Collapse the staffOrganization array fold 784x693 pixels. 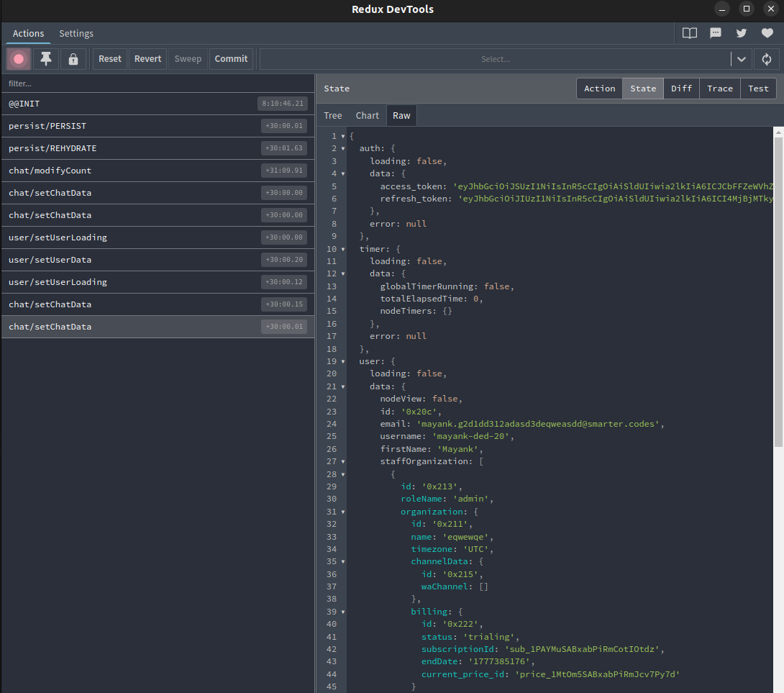pyautogui.click(x=343, y=461)
